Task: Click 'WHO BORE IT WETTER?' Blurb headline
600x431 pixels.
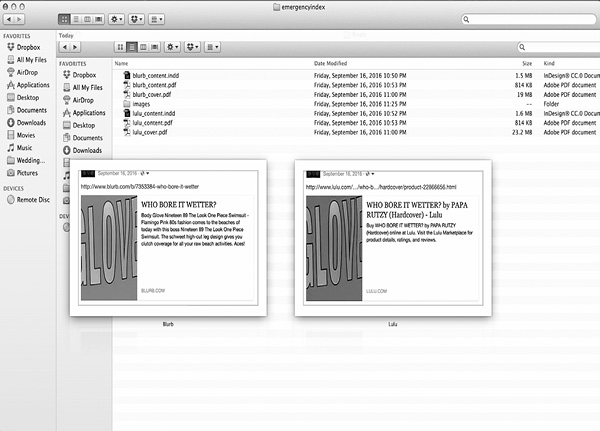Action: click(179, 205)
